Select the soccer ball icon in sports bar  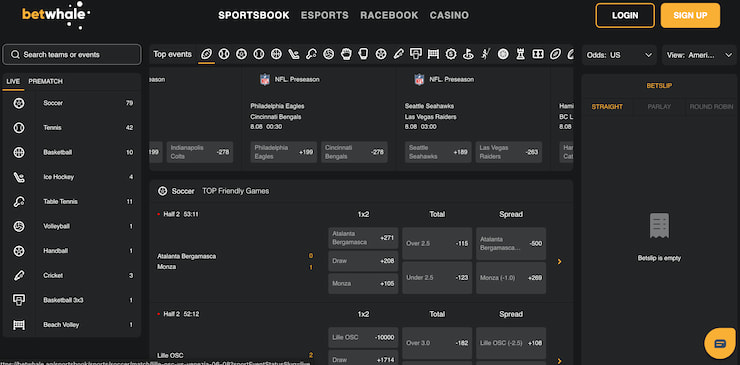tap(241, 54)
